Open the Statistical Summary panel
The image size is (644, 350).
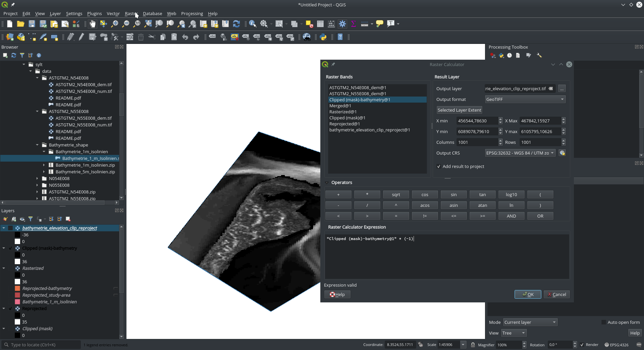click(x=354, y=24)
